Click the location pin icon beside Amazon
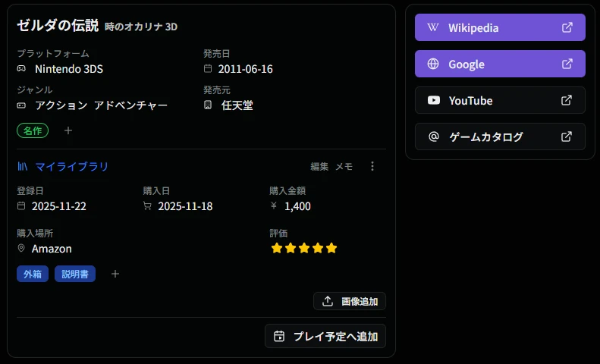This screenshot has height=364, width=600. [21, 248]
